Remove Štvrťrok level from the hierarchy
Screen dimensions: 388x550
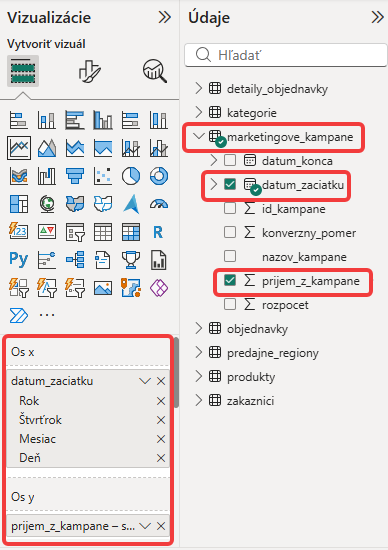(161, 420)
